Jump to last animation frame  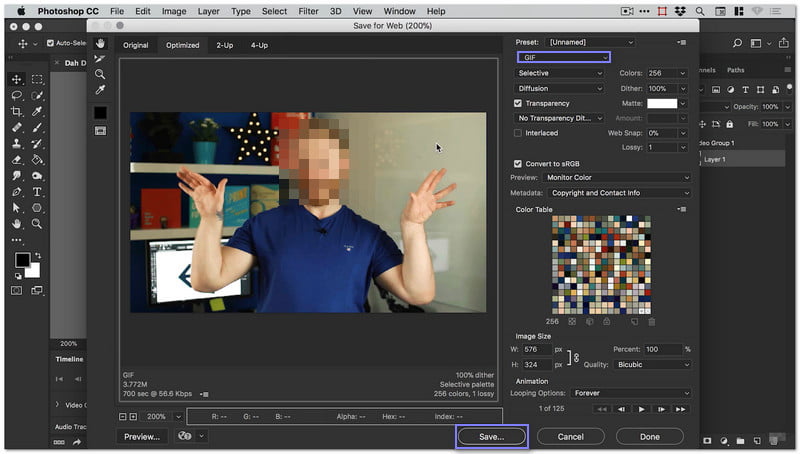pyautogui.click(x=680, y=409)
